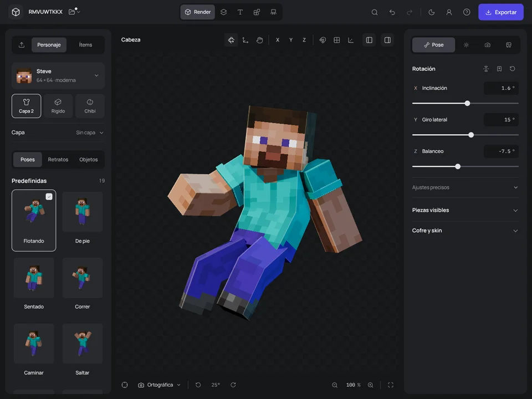Toggle the Y axis constraint

(x=291, y=40)
